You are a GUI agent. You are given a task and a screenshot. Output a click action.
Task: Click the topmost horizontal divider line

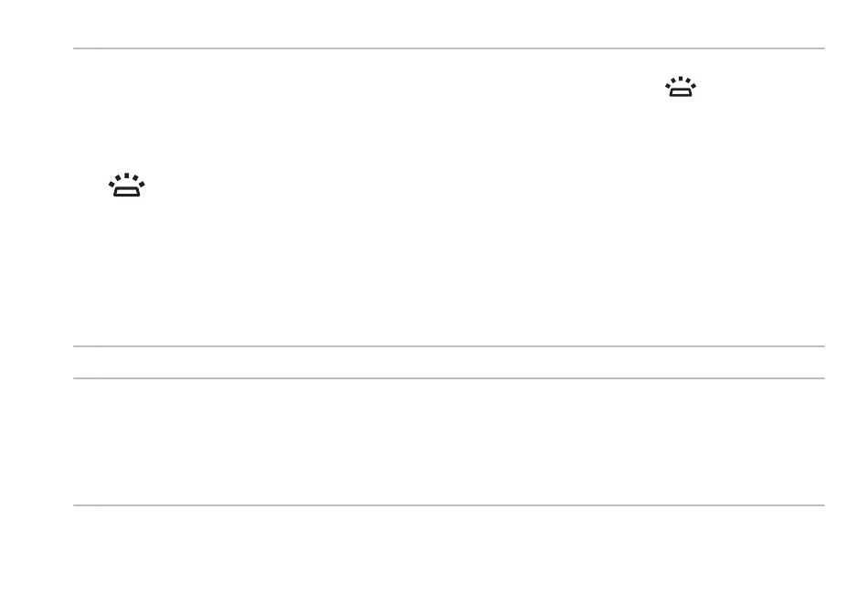point(449,48)
